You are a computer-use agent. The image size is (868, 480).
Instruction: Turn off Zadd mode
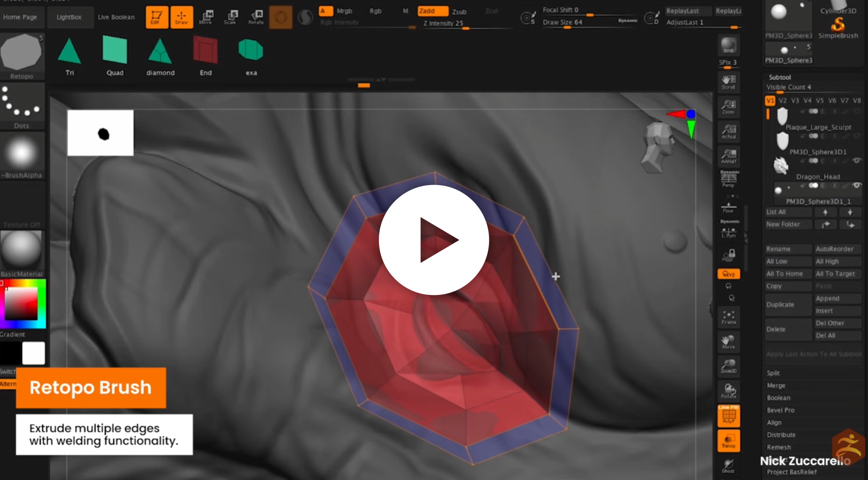(x=432, y=11)
